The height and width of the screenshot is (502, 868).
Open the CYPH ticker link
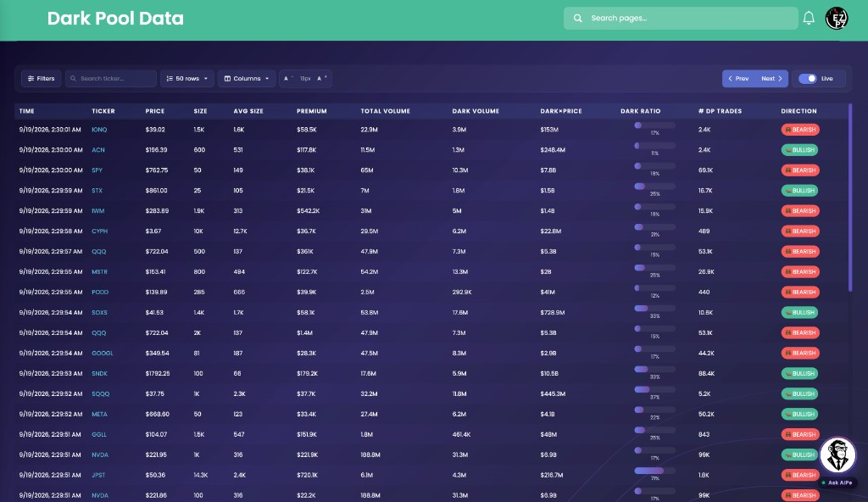click(x=100, y=231)
